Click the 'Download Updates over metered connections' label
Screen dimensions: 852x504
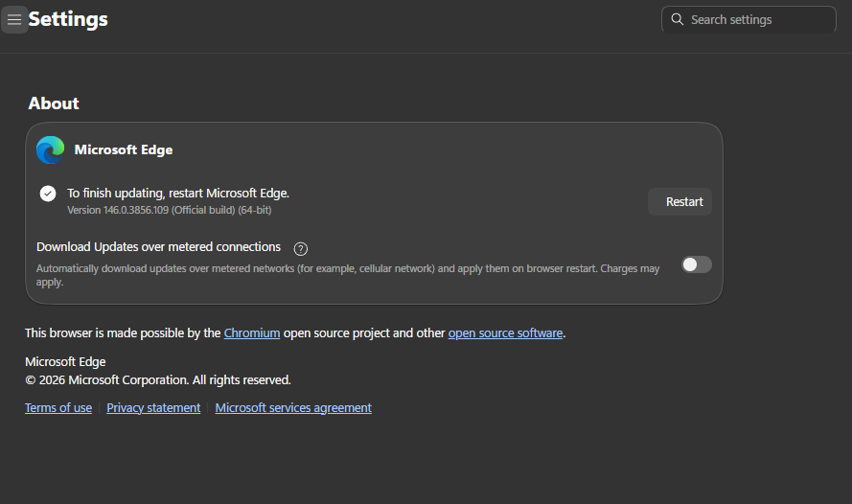click(x=158, y=247)
